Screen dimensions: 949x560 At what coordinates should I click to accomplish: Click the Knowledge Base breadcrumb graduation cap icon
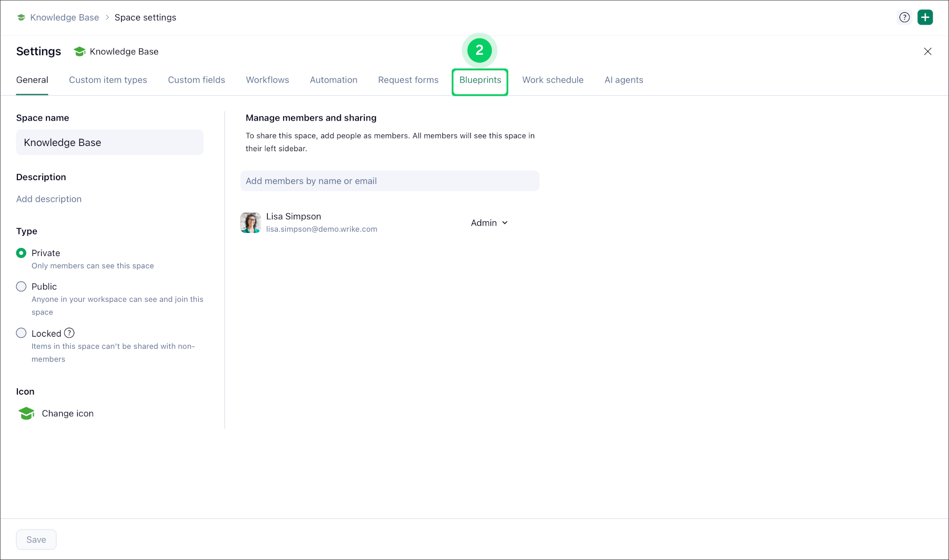click(x=21, y=17)
